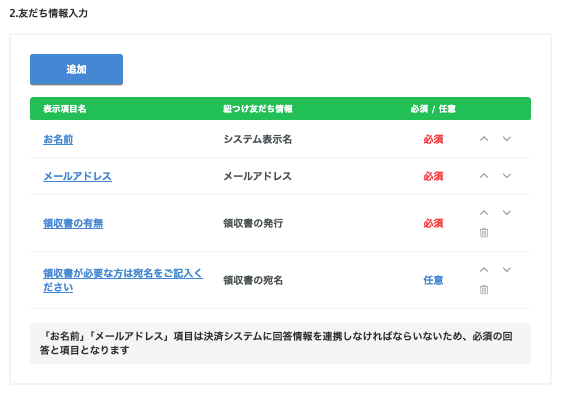Click the 必須 label in メールアドレス row
This screenshot has height=395, width=563.
click(x=433, y=176)
